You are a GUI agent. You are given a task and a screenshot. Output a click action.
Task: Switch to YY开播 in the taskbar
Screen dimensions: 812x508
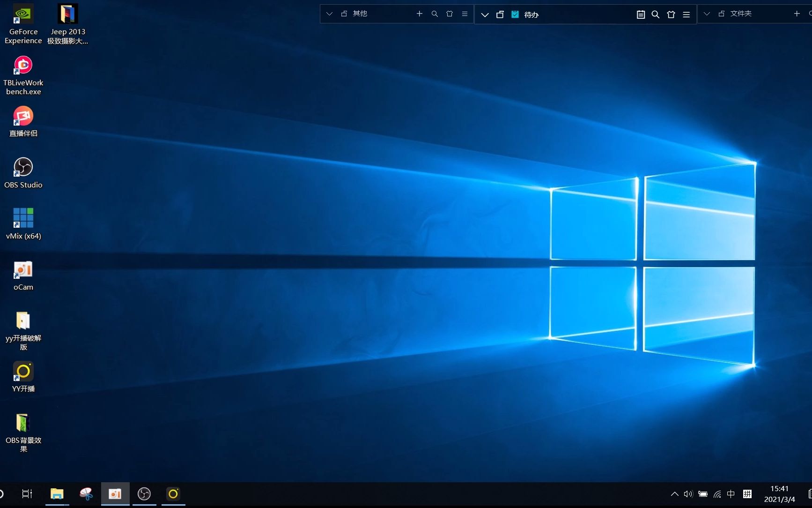[173, 493]
